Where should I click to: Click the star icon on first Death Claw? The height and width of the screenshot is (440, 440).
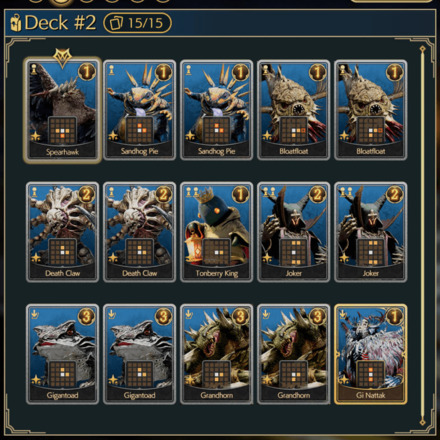coord(36,258)
